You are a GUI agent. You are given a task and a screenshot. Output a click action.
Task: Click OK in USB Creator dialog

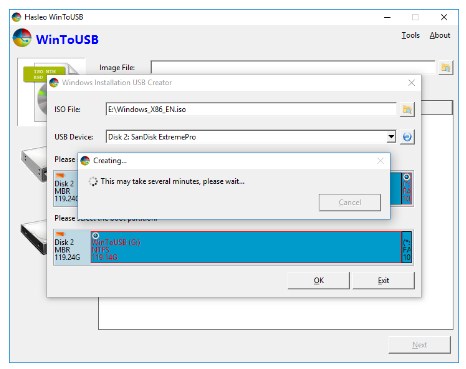(x=319, y=280)
